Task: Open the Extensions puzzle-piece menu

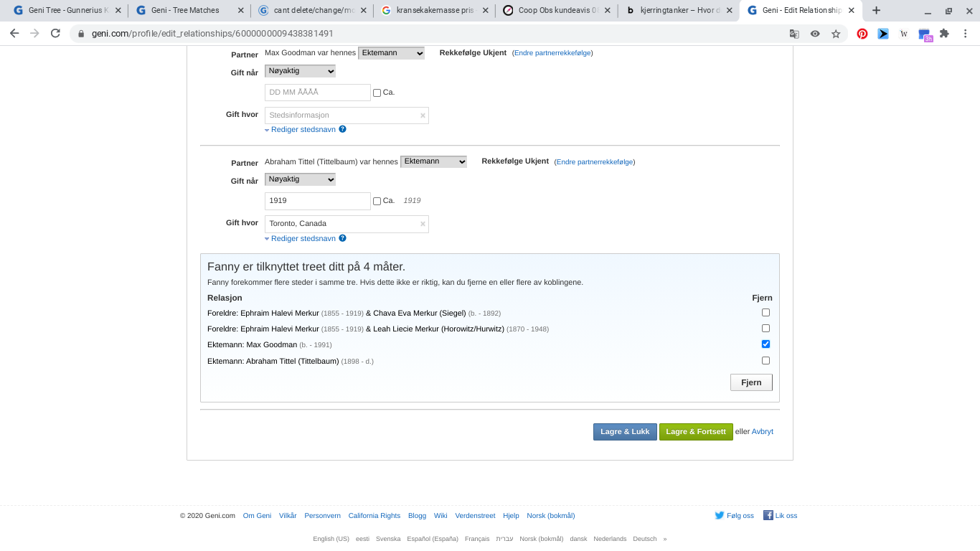Action: point(944,34)
